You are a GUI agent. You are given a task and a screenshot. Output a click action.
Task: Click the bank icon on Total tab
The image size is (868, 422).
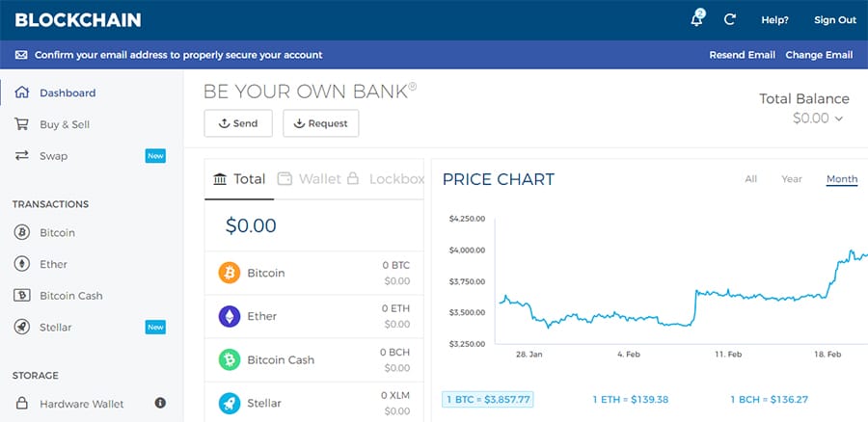point(220,179)
